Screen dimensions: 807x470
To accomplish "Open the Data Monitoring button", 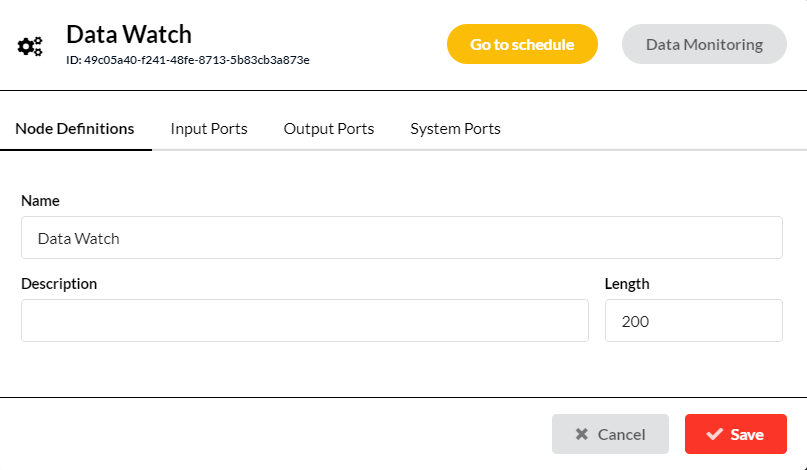I will coord(704,44).
